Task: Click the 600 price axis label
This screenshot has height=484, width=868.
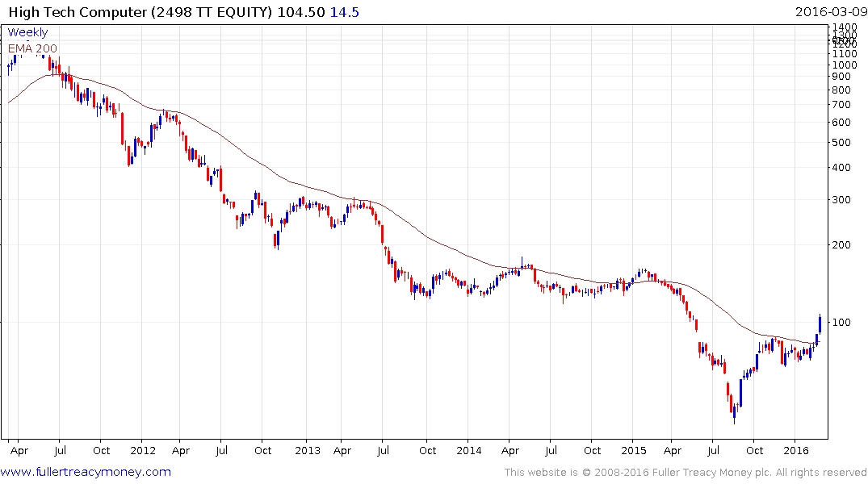Action: tap(841, 123)
